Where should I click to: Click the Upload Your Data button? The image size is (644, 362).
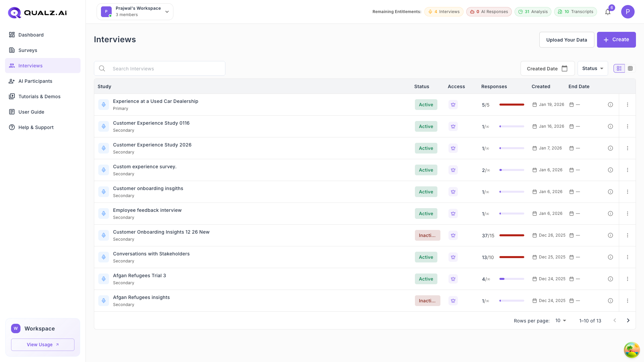(x=566, y=40)
